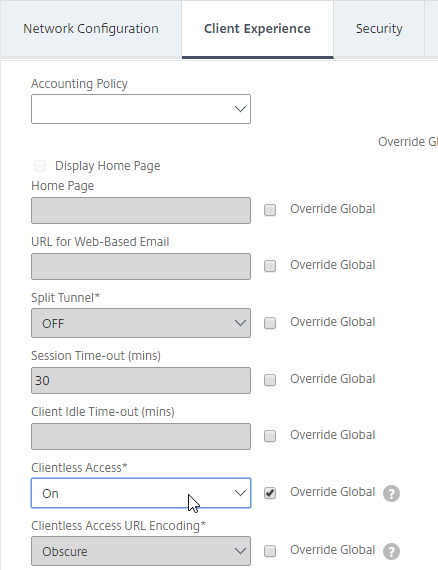Click chevron arrow in Accounting Policy box

pos(240,109)
